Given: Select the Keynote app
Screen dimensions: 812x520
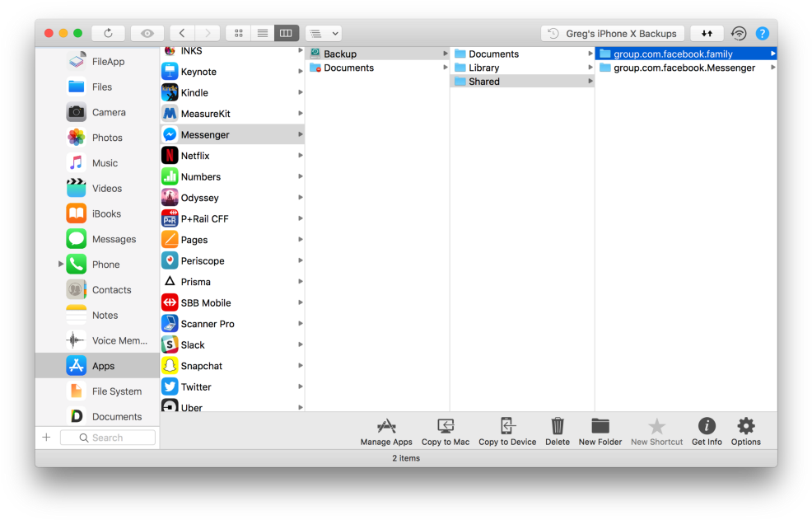Looking at the screenshot, I should click(x=232, y=72).
